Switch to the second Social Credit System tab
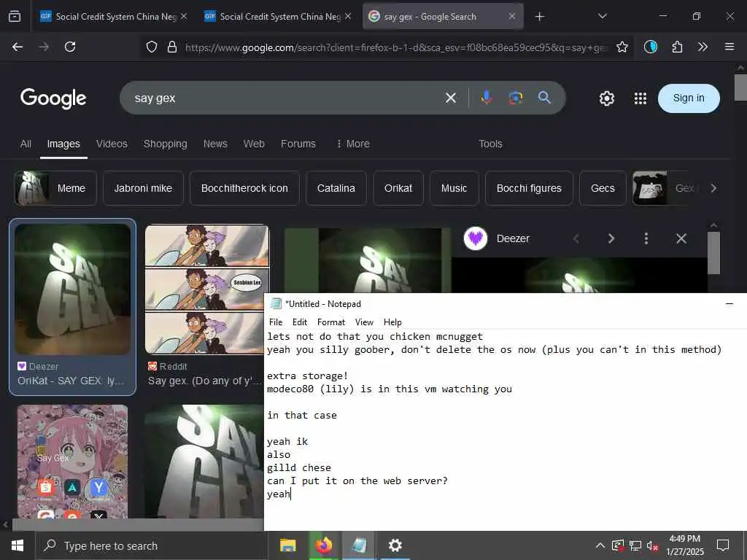This screenshot has height=560, width=747. 278,17
